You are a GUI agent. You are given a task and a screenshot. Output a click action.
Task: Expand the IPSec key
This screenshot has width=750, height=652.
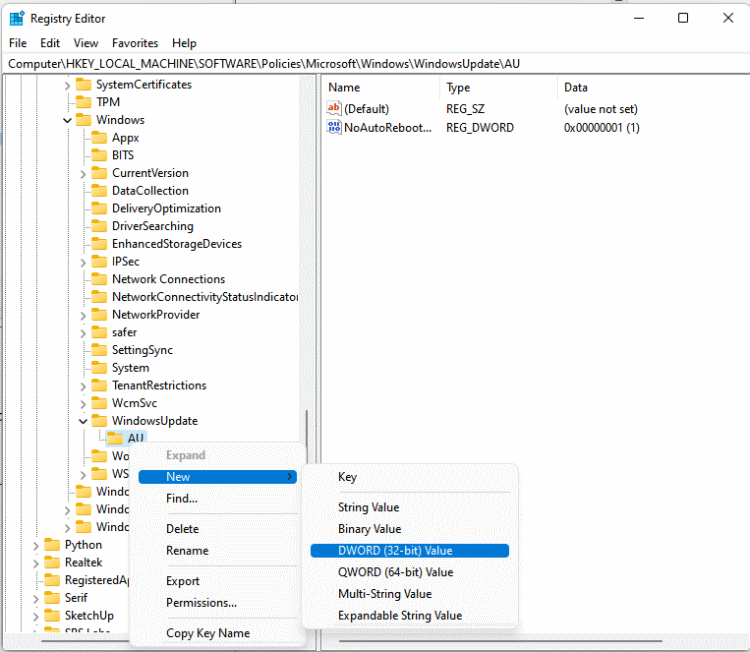[x=83, y=263]
